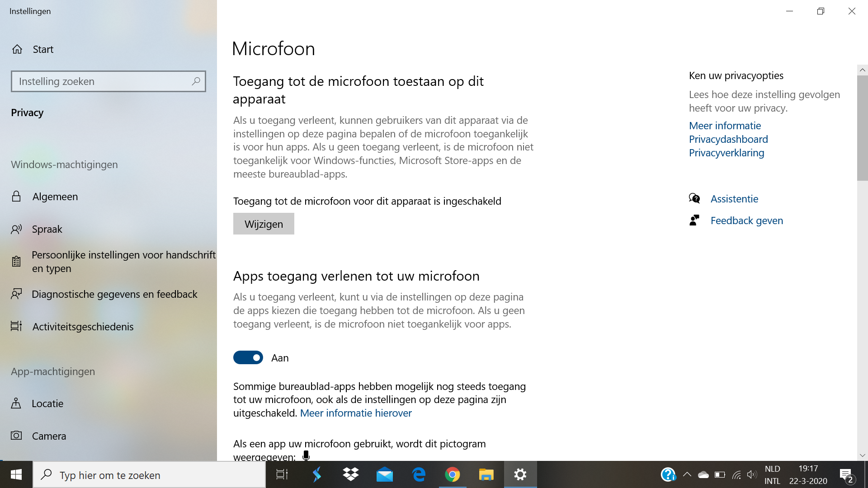Open Task View in the taskbar
868x488 pixels.
(x=282, y=474)
